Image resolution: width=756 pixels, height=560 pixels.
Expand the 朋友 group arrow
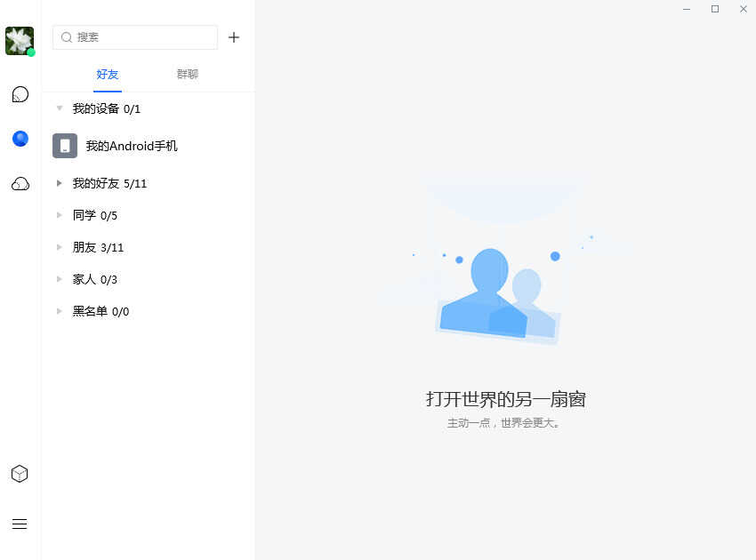click(x=60, y=247)
